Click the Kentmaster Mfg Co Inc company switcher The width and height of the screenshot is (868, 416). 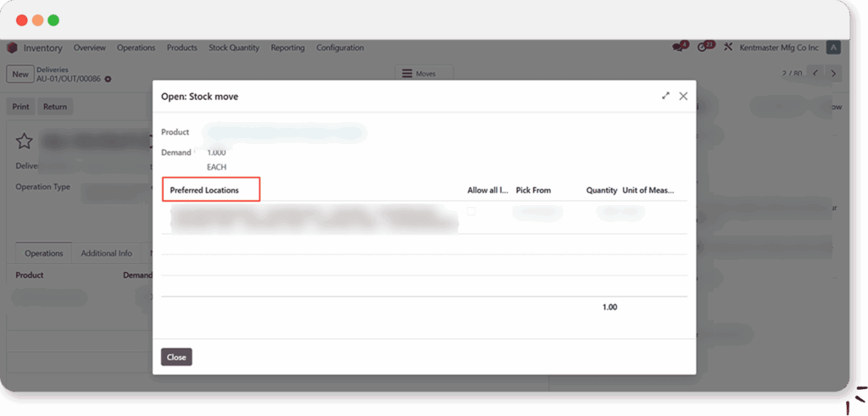coord(779,47)
